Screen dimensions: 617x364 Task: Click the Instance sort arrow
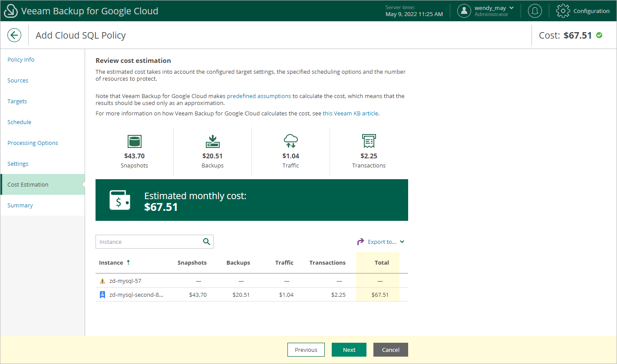tap(128, 262)
